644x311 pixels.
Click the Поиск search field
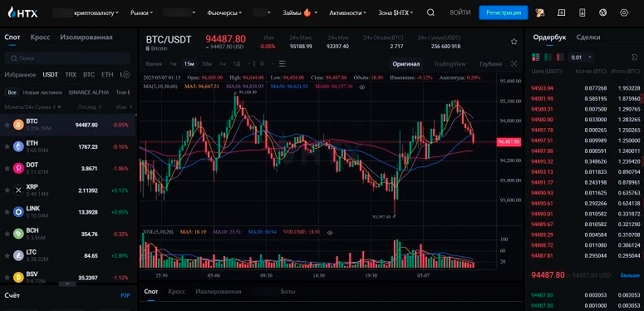tap(67, 58)
